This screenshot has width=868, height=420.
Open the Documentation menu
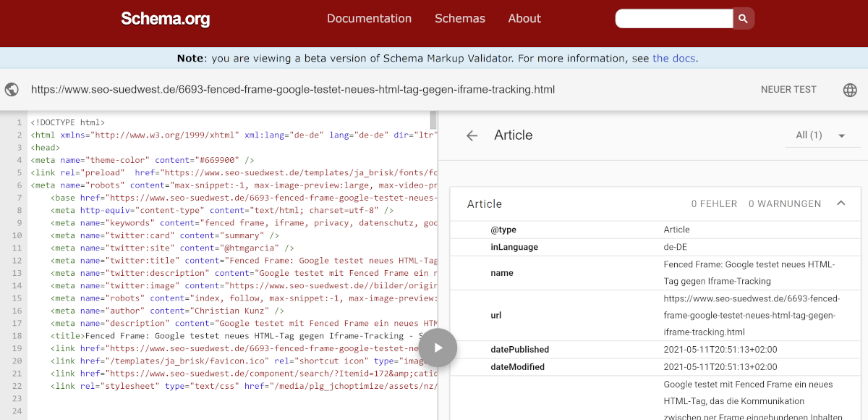pos(369,19)
